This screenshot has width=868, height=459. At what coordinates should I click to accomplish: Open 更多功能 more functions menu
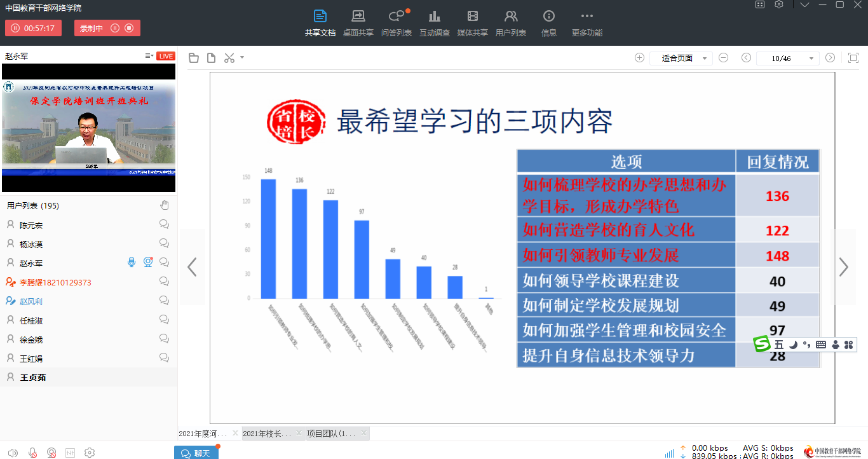(587, 23)
